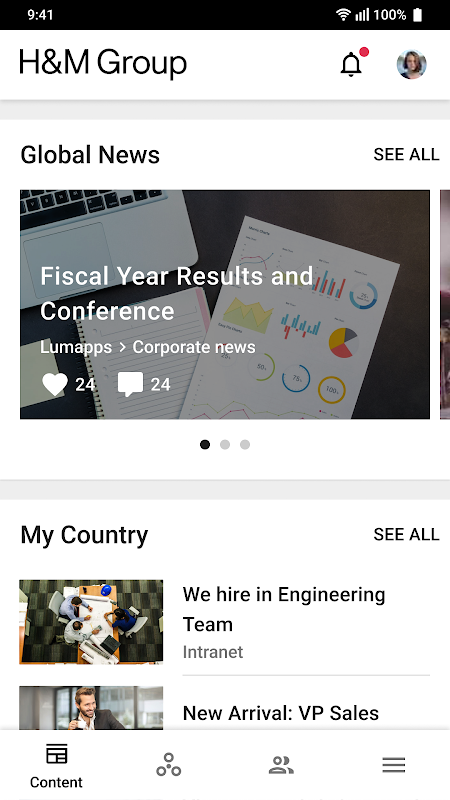Open New Arrival: VP Sales article
This screenshot has width=450, height=800.
pyautogui.click(x=281, y=713)
